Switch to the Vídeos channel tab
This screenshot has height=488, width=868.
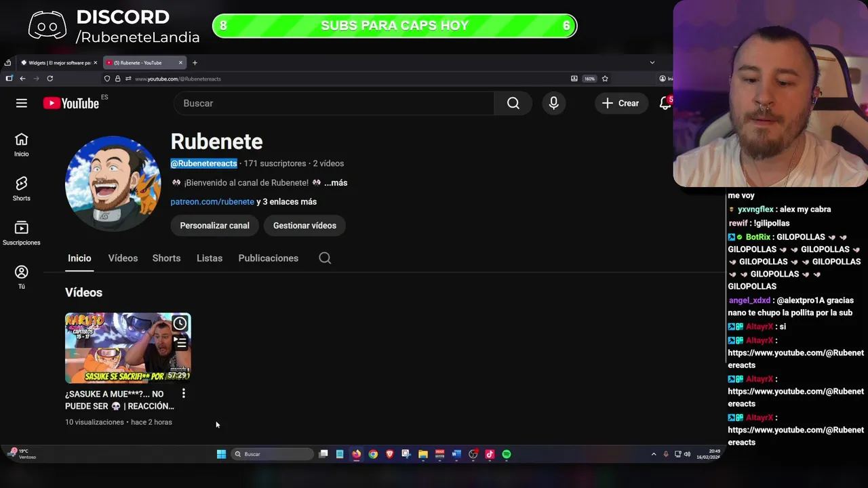(x=123, y=258)
